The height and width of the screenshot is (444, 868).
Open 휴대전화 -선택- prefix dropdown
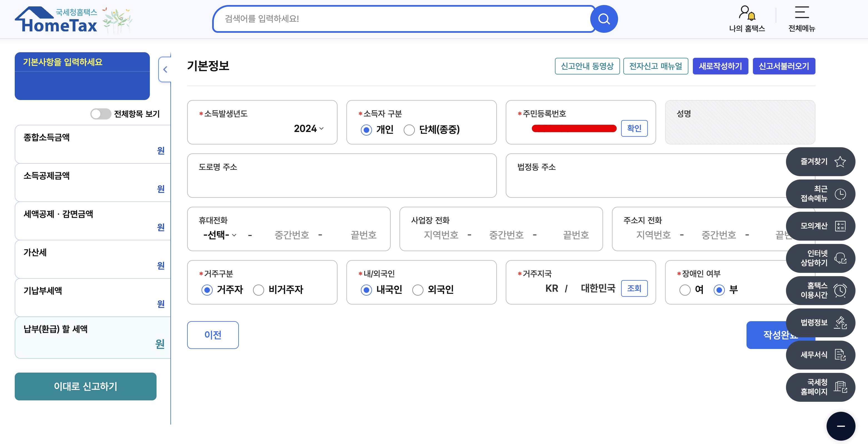[220, 235]
